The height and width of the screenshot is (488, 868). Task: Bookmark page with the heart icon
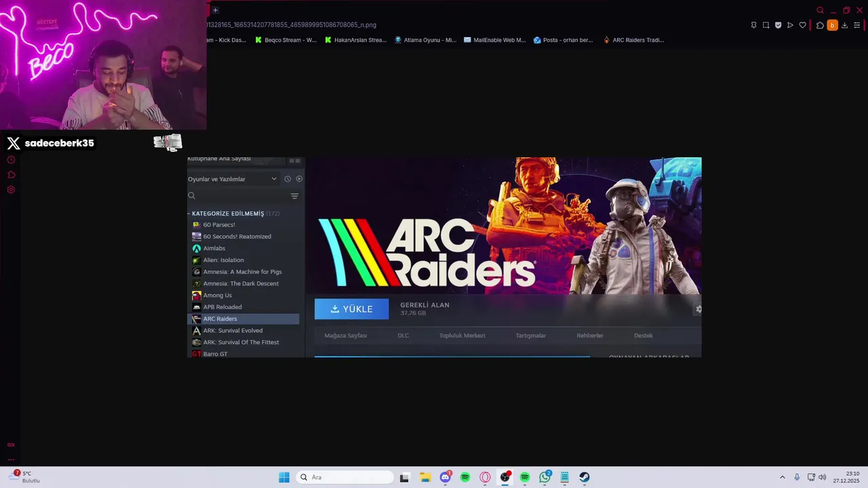(x=802, y=25)
